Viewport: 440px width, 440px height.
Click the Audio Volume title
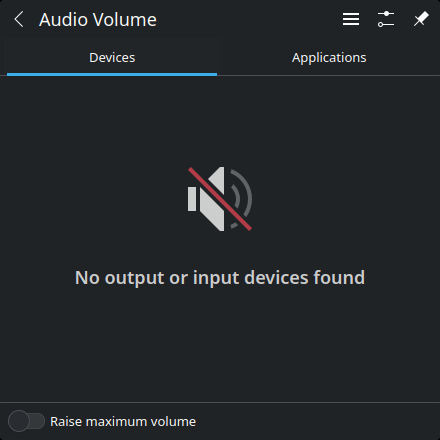(98, 19)
